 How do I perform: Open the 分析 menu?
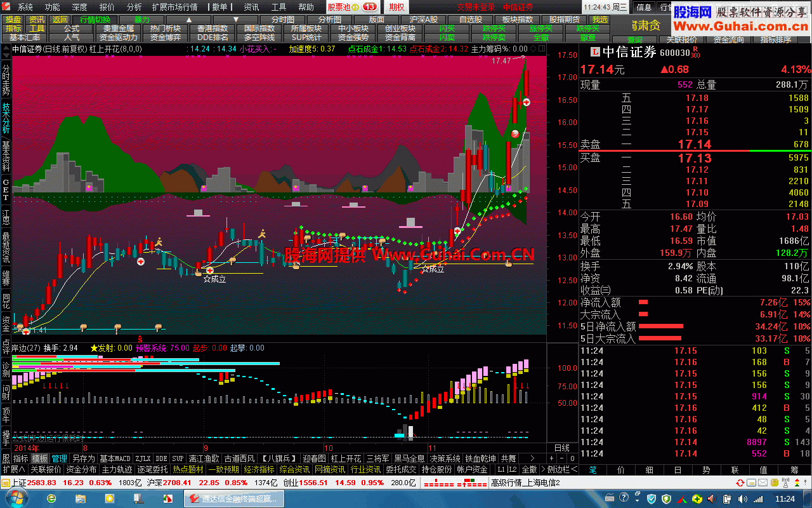[134, 7]
